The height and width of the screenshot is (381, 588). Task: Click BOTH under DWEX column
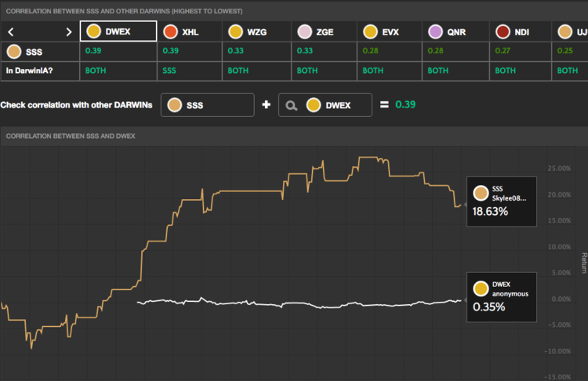96,71
